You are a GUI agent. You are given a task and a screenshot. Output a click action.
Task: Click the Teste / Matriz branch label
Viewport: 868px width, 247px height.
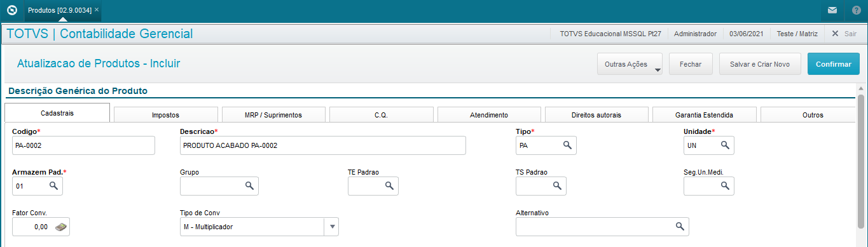point(797,34)
